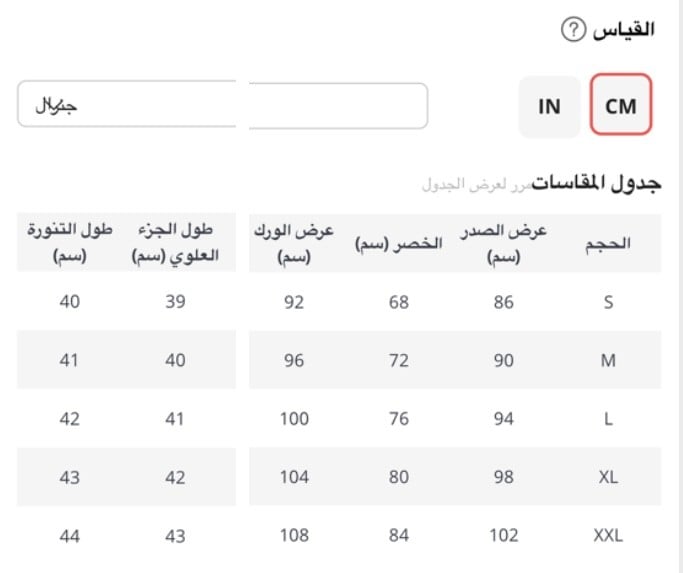The width and height of the screenshot is (683, 573).
Task: Pick the XXL size row label
Action: (x=607, y=536)
